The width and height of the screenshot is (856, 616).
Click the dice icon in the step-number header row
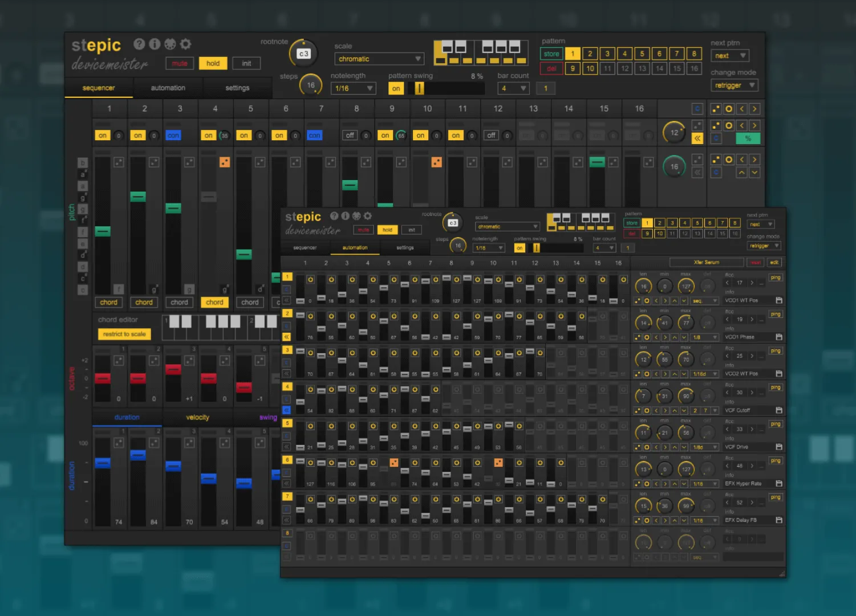[x=716, y=109]
